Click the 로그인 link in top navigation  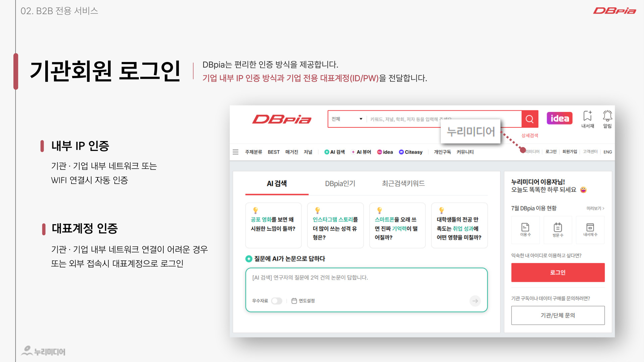(x=551, y=152)
